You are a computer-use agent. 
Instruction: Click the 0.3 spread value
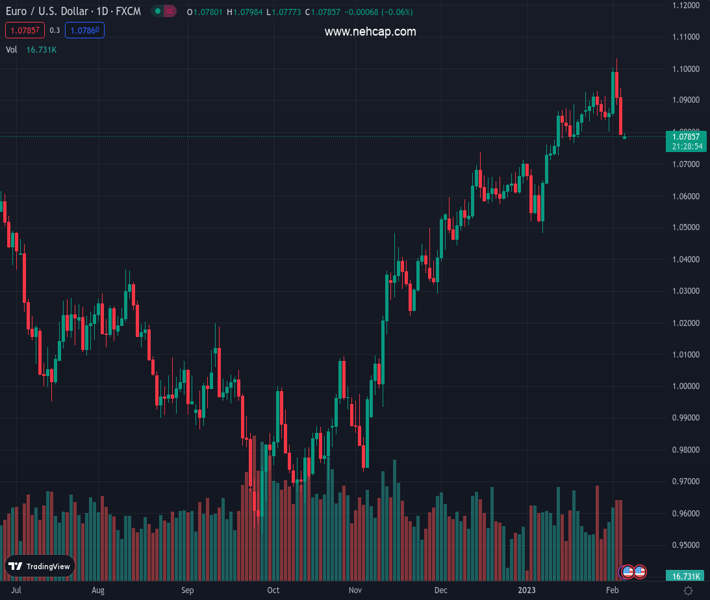coord(55,31)
